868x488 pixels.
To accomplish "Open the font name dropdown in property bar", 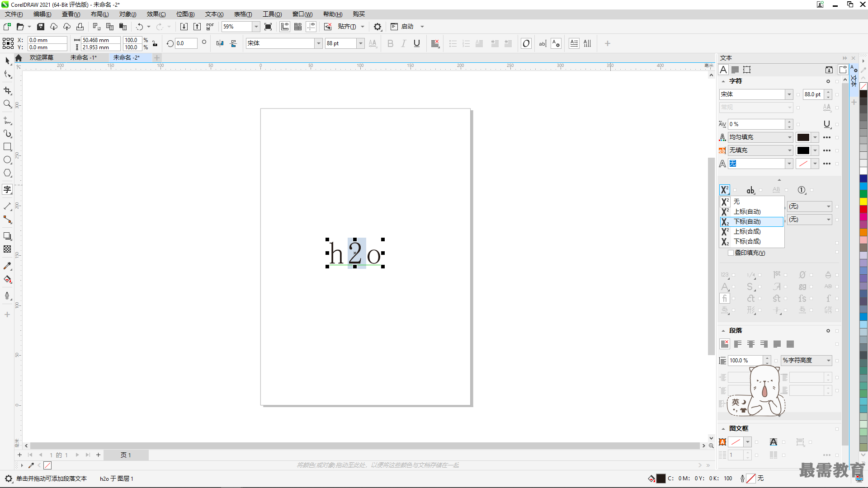I will pos(318,43).
